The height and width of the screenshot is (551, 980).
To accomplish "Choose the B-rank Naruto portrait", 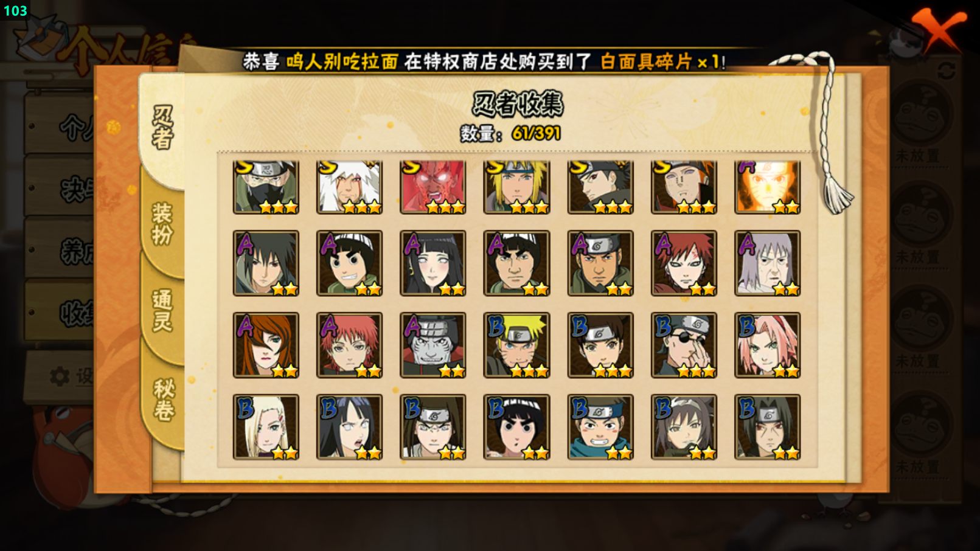I will coord(516,345).
